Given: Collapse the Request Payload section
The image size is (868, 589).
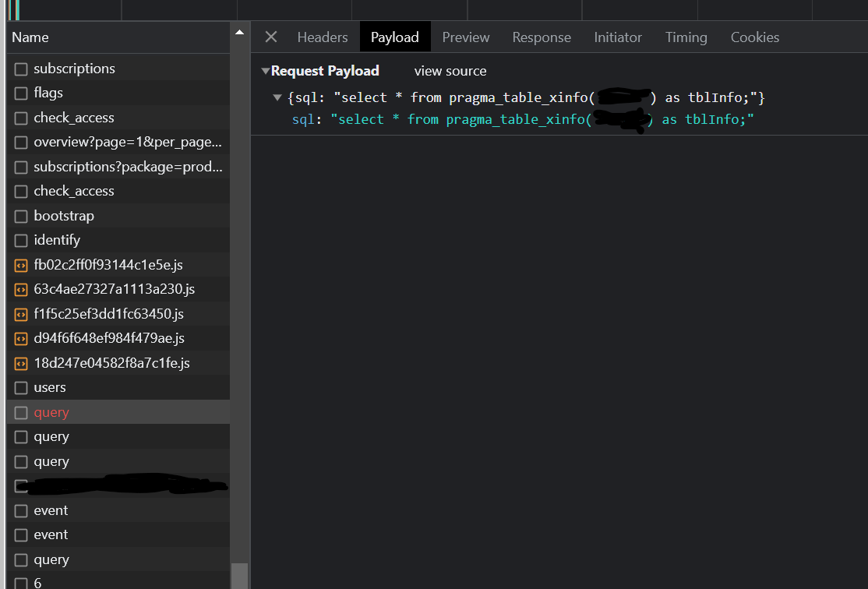Looking at the screenshot, I should [x=265, y=71].
